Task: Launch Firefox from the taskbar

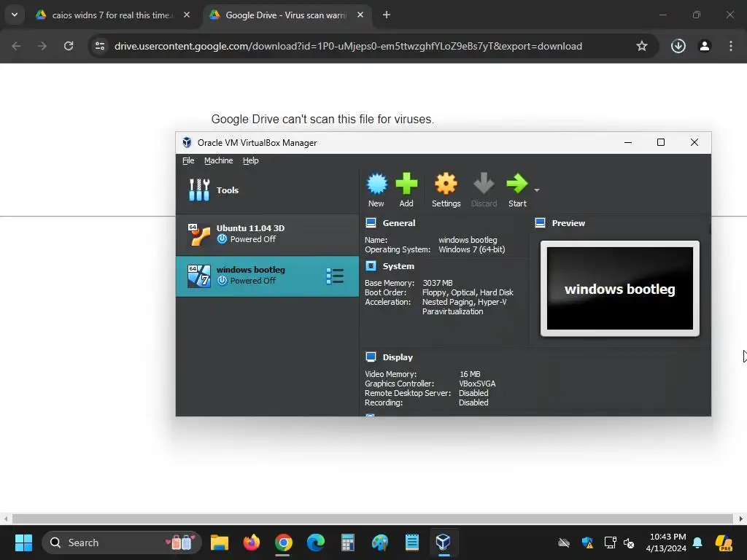Action: point(252,542)
